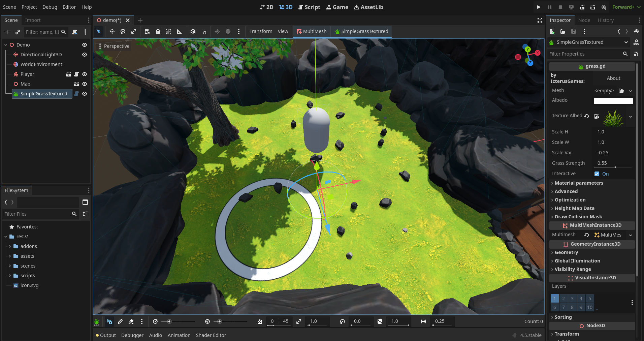Open the Output bottom panel
Image resolution: width=644 pixels, height=341 pixels.
coord(106,335)
